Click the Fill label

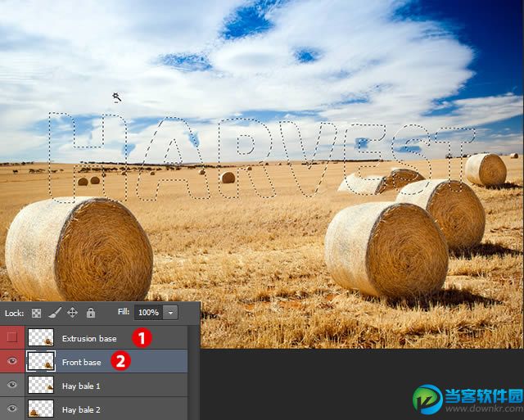(124, 312)
